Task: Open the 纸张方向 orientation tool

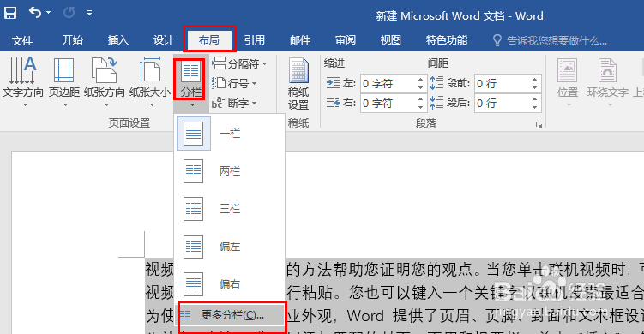Action: [105, 81]
